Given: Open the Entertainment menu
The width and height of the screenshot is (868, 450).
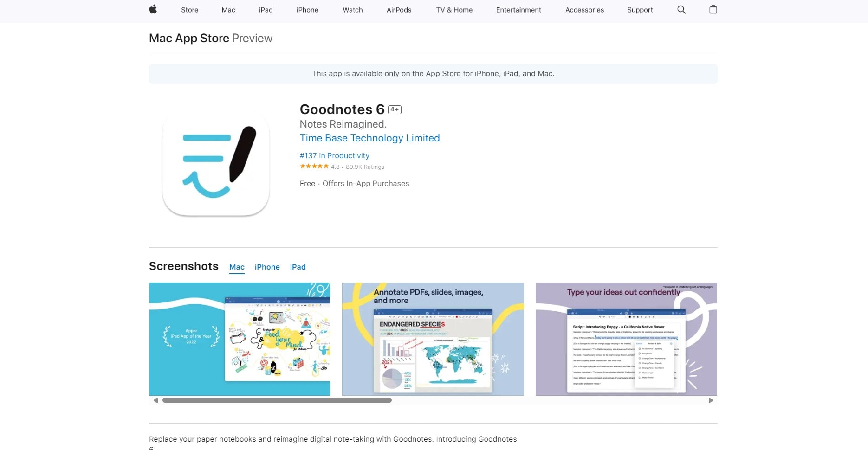Looking at the screenshot, I should pyautogui.click(x=518, y=10).
